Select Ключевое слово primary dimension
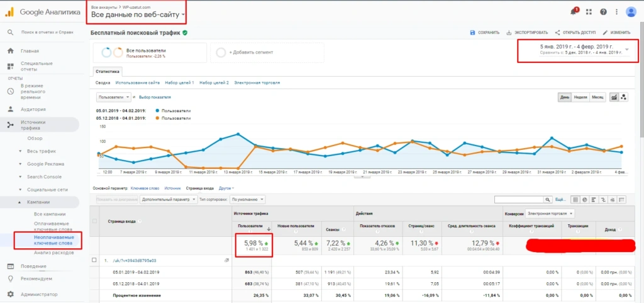 click(x=145, y=188)
